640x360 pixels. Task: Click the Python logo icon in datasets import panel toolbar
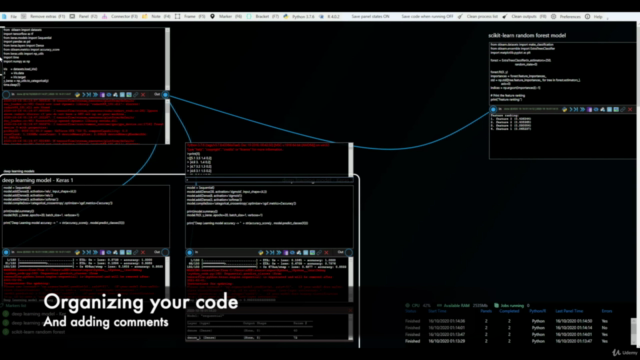tap(77, 95)
